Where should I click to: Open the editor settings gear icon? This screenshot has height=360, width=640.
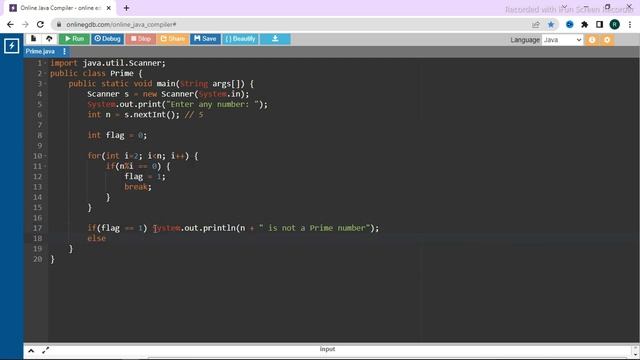click(x=607, y=40)
